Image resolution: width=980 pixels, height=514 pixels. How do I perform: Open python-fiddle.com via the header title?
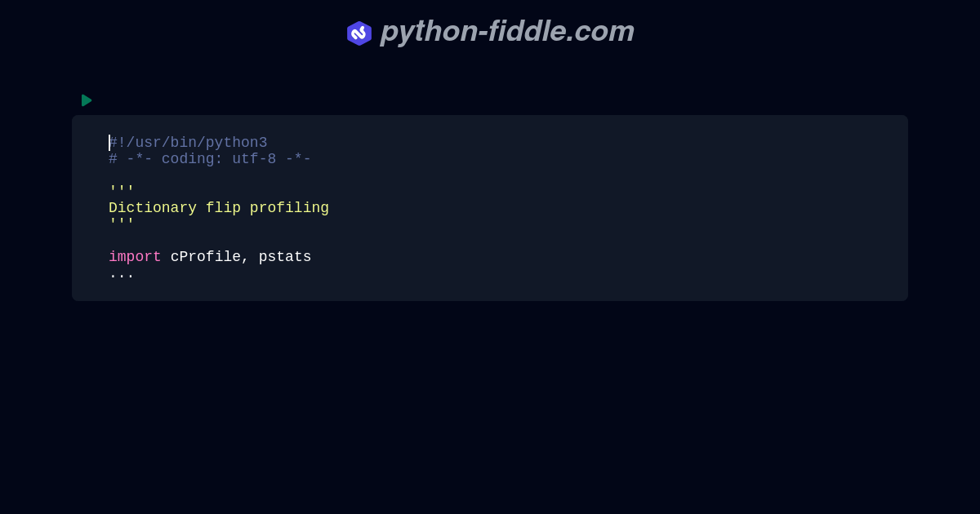click(x=506, y=32)
